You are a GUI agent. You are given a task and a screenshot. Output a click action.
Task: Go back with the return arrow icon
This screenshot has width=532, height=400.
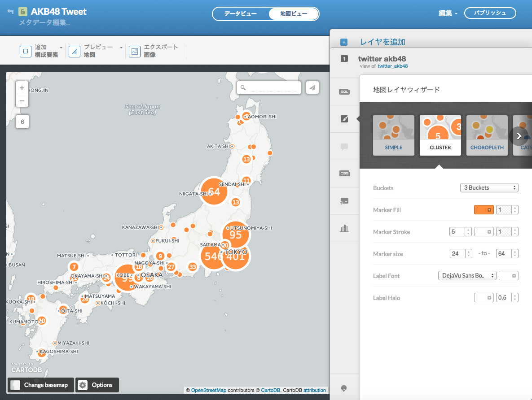click(x=10, y=12)
